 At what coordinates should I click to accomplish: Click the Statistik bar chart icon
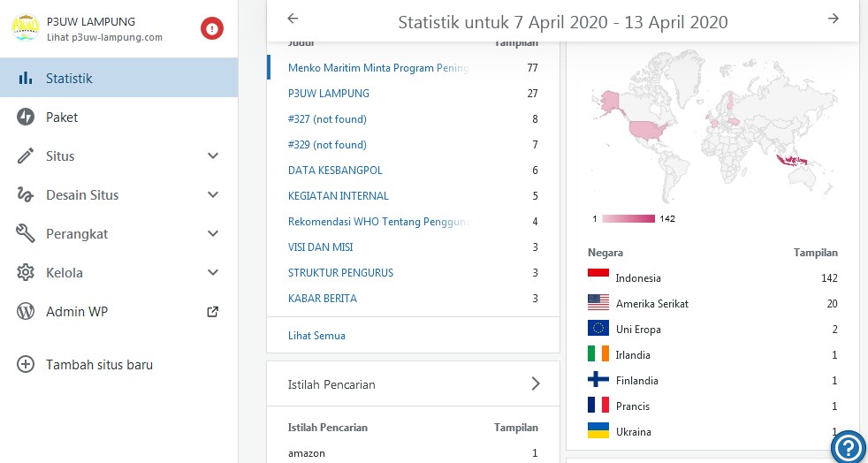26,78
